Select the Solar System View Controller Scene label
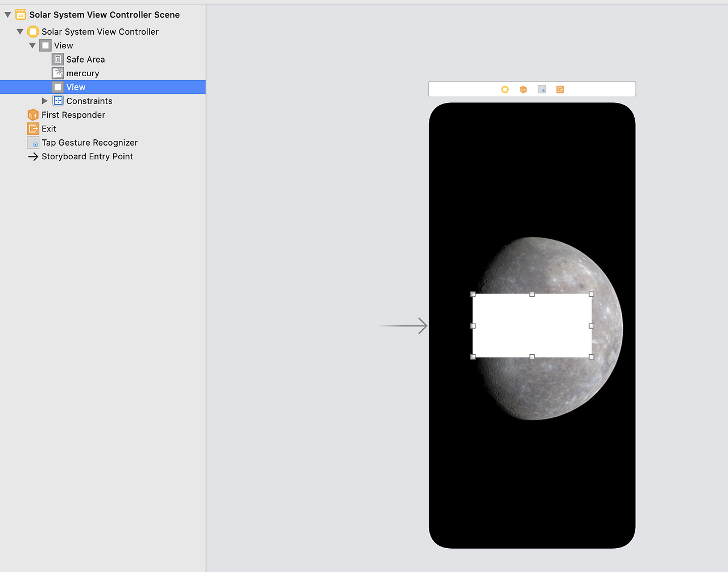Image resolution: width=728 pixels, height=572 pixels. pyautogui.click(x=105, y=15)
